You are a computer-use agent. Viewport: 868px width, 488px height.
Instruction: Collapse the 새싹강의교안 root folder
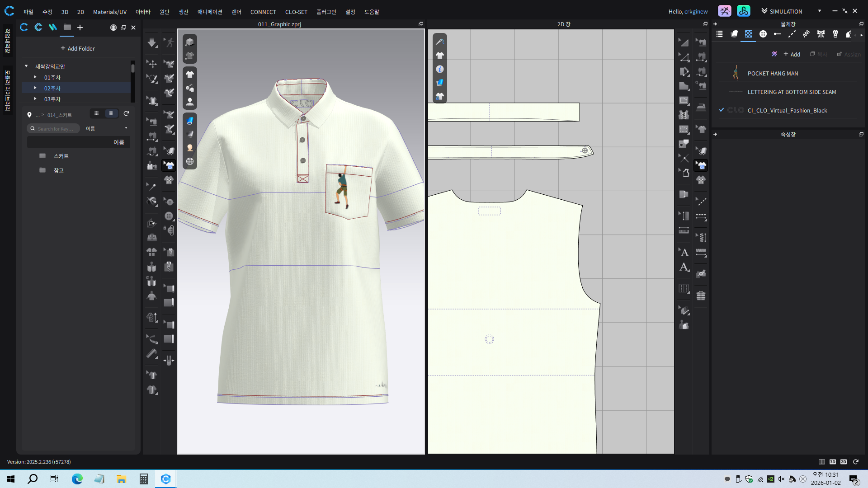[26, 66]
